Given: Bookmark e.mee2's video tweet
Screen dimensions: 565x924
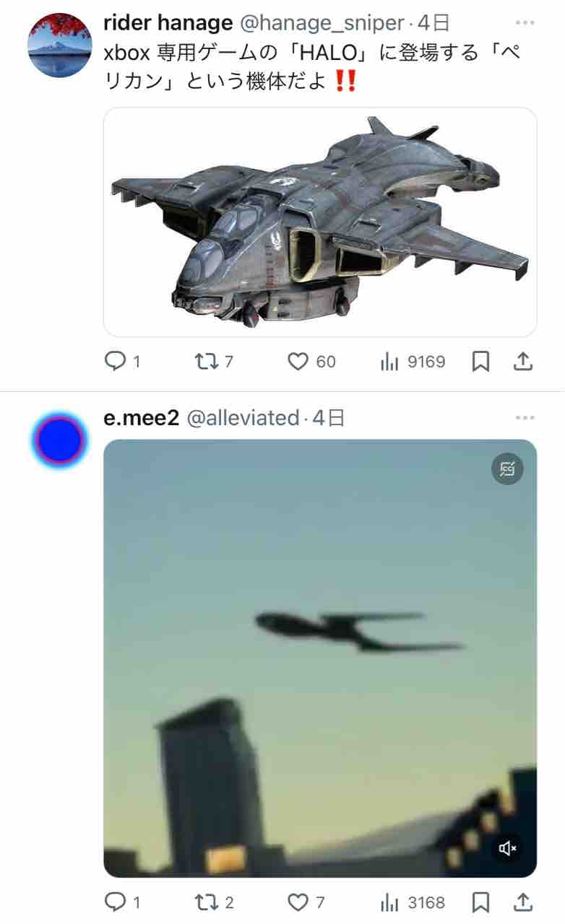Looking at the screenshot, I should [x=480, y=902].
